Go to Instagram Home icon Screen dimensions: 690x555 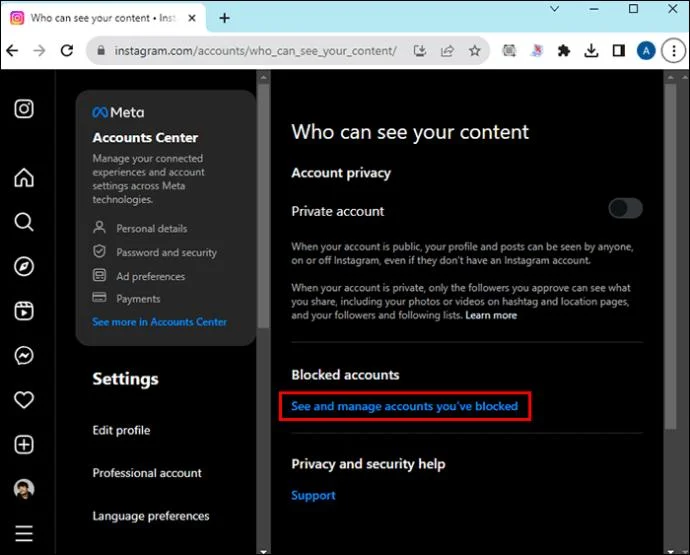click(24, 178)
